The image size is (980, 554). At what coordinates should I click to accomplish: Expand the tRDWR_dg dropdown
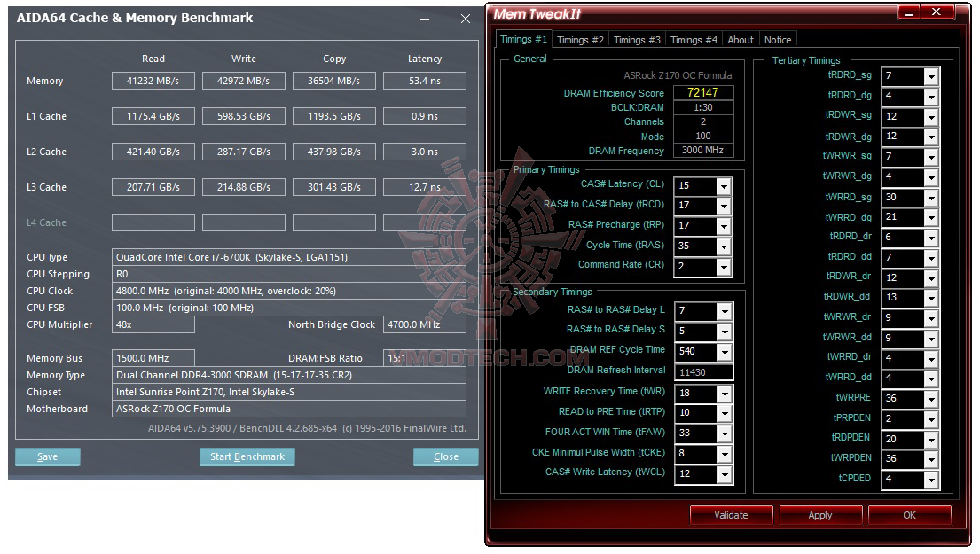pyautogui.click(x=931, y=137)
